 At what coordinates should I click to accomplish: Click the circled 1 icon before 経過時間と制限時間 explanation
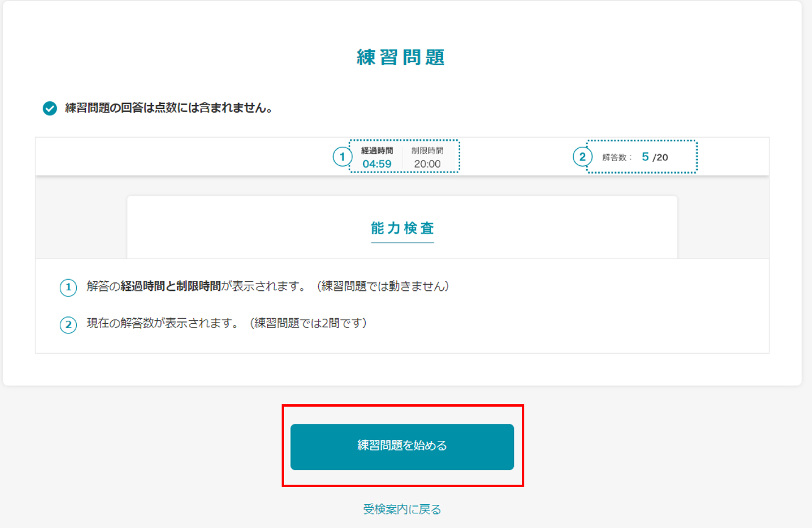tap(68, 288)
